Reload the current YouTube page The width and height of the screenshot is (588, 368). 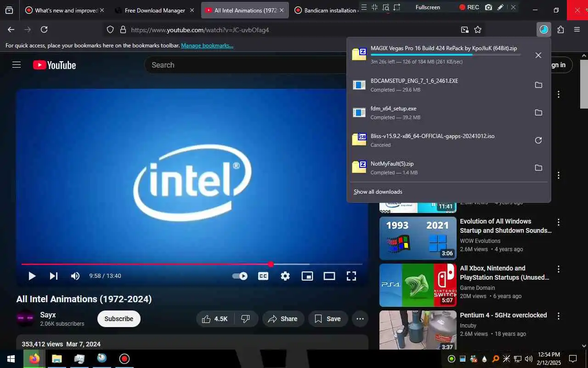tap(44, 29)
